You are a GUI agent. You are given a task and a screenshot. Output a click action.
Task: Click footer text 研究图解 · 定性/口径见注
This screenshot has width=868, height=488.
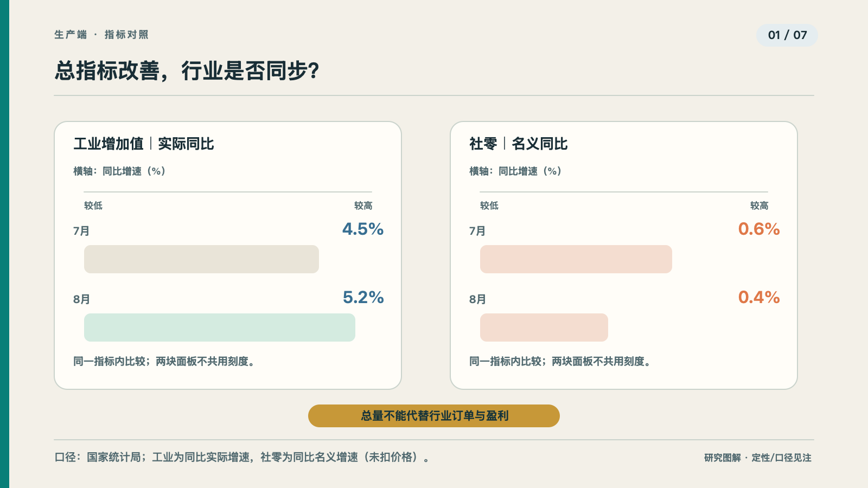758,458
